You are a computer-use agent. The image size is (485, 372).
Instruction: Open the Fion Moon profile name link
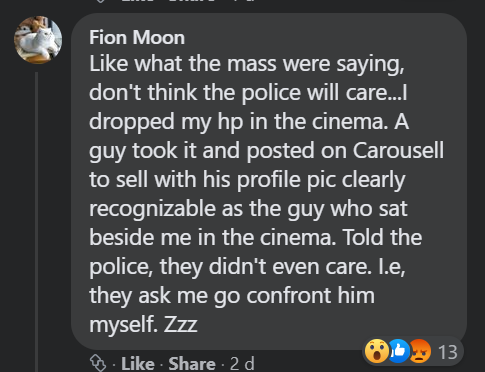point(137,37)
